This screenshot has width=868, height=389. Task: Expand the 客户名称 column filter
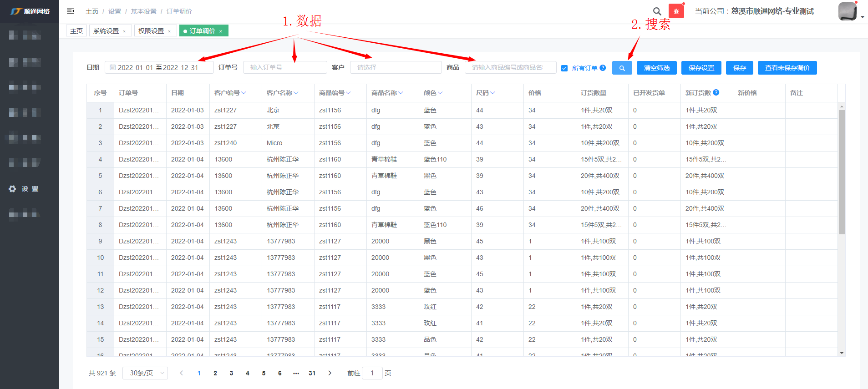pos(296,93)
